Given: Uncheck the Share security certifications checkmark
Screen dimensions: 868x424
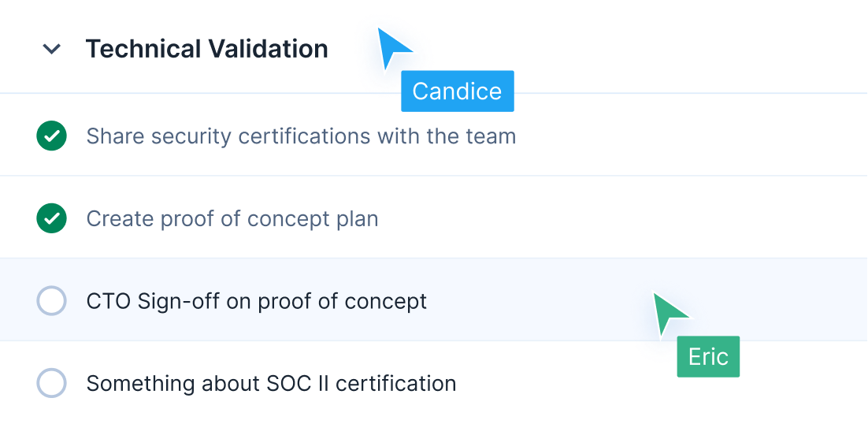Looking at the screenshot, I should pyautogui.click(x=51, y=136).
